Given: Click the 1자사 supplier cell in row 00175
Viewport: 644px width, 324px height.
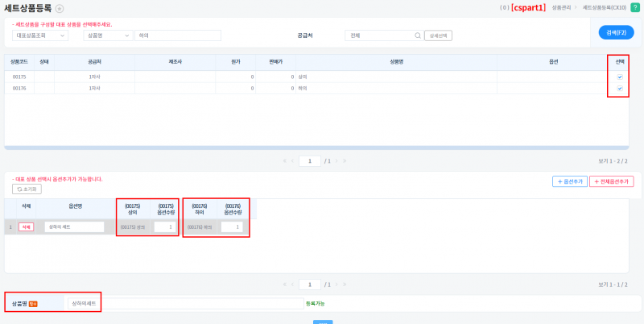Looking at the screenshot, I should (94, 77).
